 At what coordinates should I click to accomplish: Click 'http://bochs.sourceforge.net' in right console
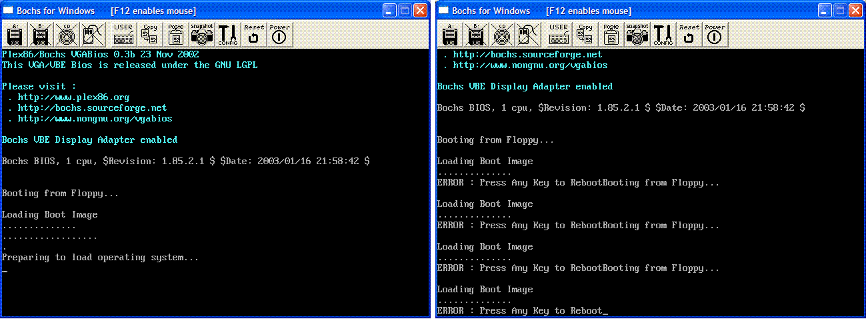[x=527, y=55]
